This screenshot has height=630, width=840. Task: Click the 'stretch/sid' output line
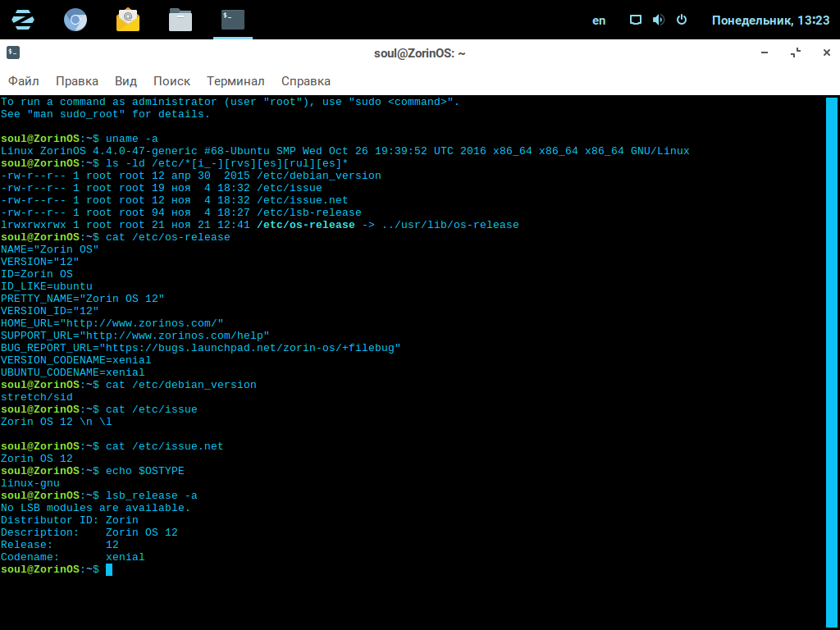point(36,398)
